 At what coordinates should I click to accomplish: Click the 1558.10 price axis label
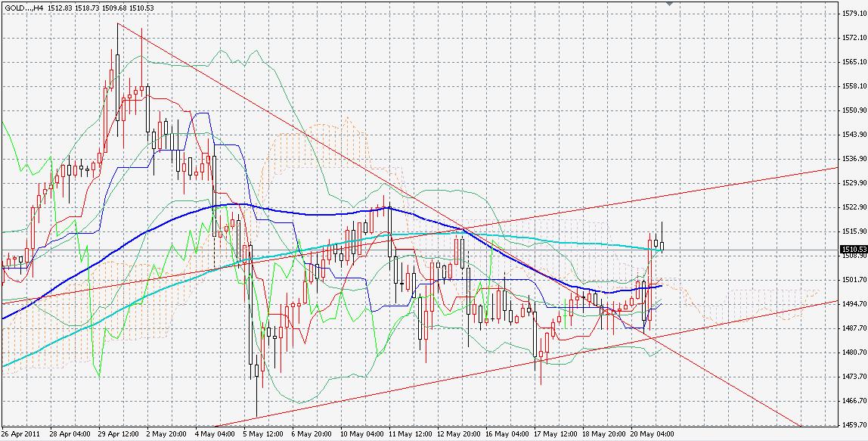tap(853, 86)
